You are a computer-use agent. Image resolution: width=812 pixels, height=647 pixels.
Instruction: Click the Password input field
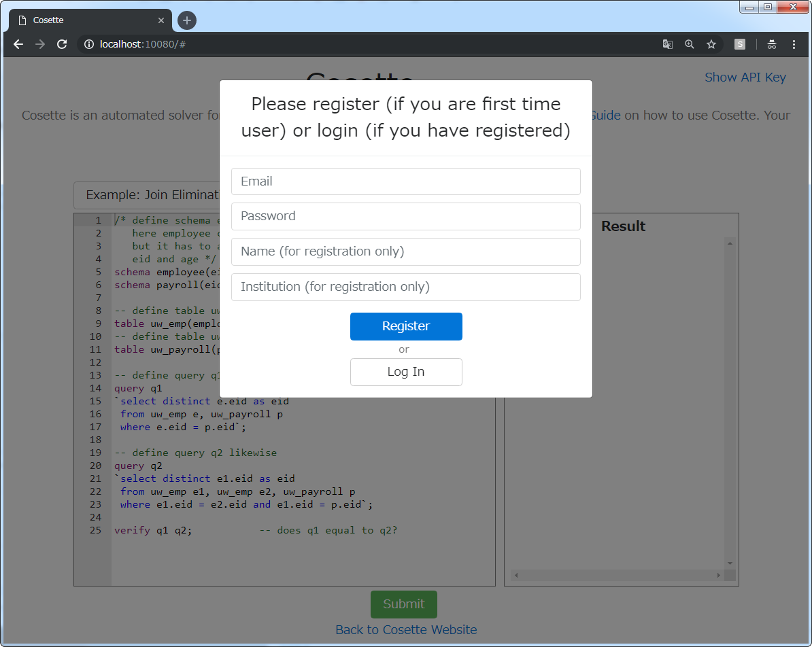pyautogui.click(x=406, y=216)
